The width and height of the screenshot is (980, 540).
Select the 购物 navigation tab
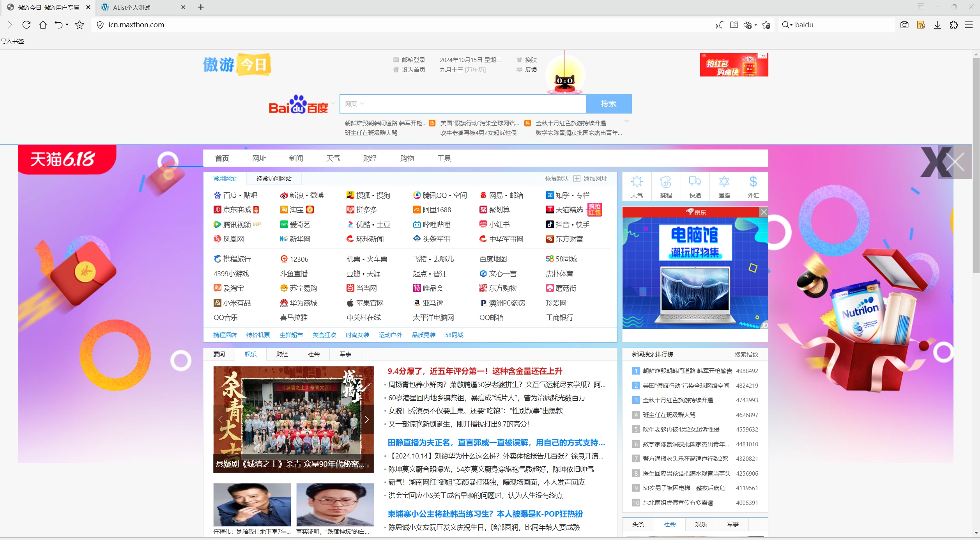click(407, 158)
